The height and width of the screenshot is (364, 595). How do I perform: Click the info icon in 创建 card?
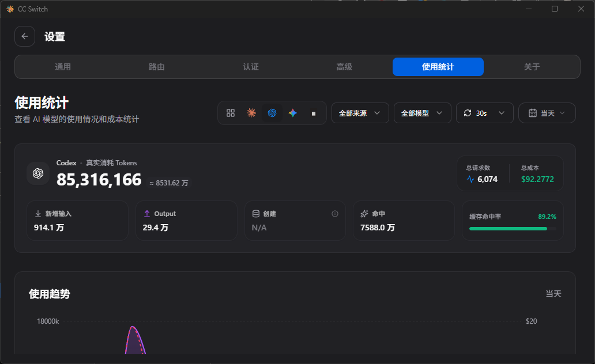click(334, 214)
